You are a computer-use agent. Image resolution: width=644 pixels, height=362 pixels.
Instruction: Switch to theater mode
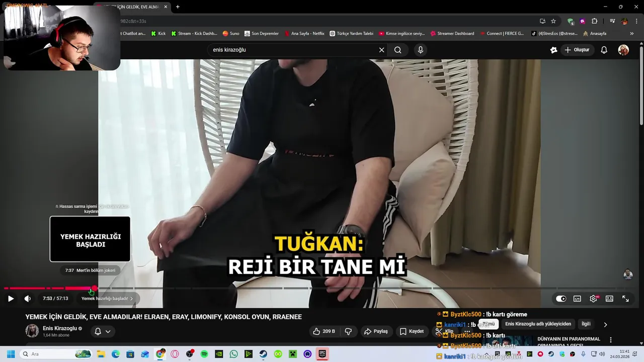[x=609, y=299]
